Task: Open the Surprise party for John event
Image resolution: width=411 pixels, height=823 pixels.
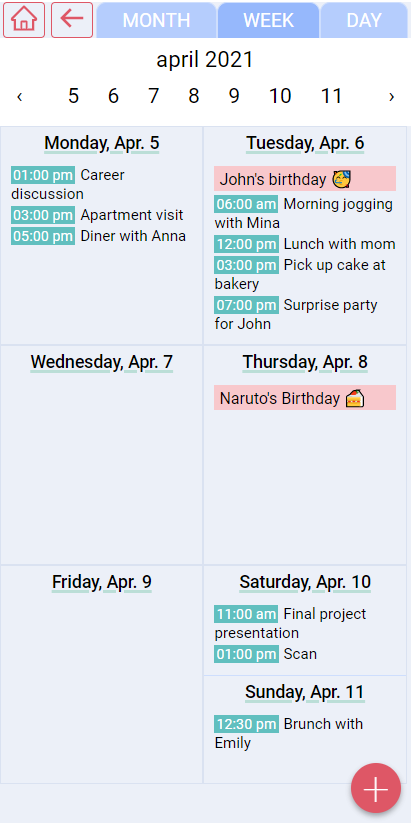Action: [x=305, y=314]
